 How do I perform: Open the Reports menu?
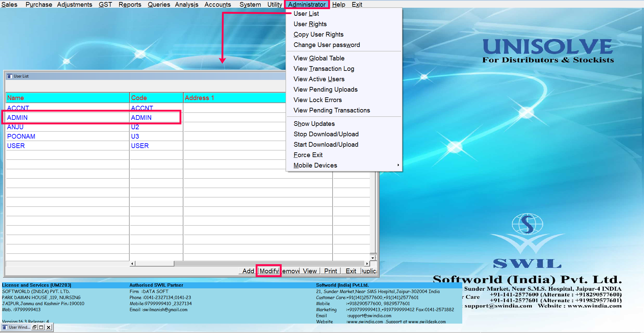pos(130,4)
